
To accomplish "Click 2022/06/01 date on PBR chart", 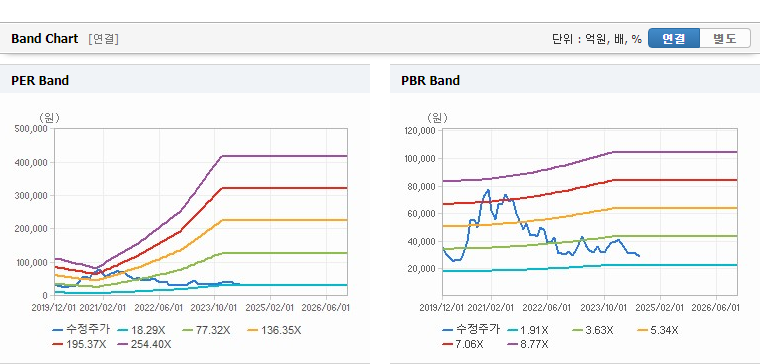I will 548,308.
